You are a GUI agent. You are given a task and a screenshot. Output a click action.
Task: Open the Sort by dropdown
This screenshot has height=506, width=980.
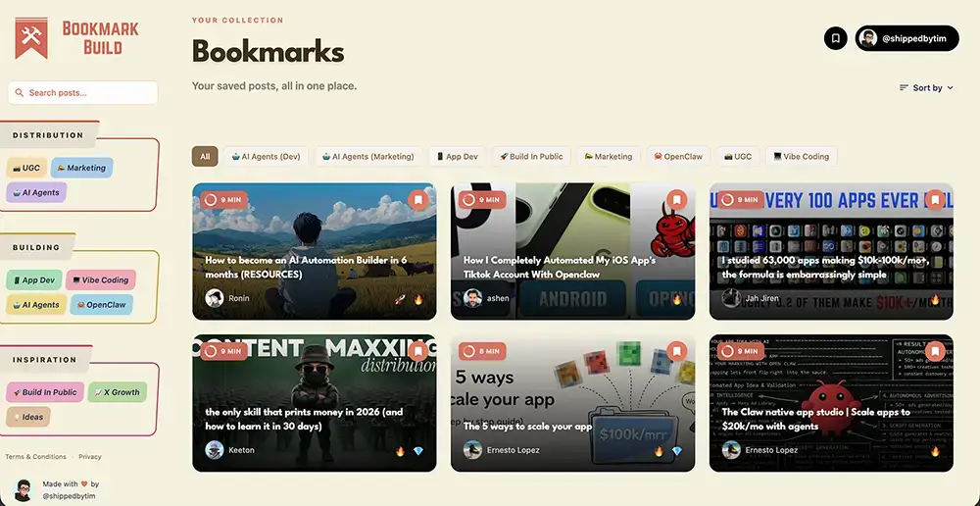[x=926, y=88]
